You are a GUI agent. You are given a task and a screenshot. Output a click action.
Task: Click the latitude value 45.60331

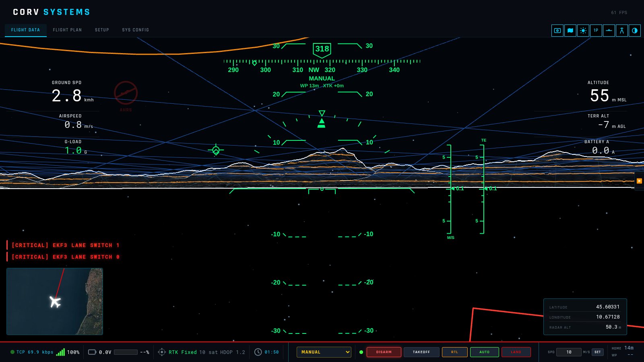tap(608, 307)
